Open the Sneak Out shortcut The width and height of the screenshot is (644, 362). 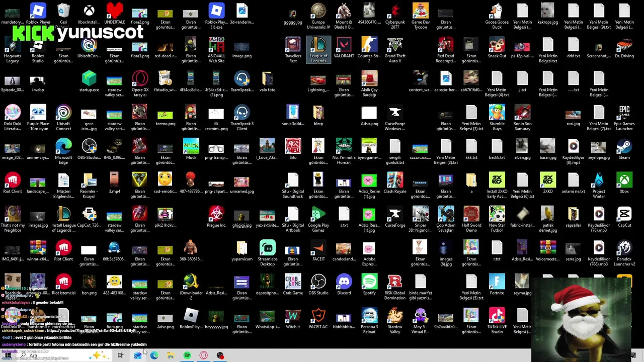[x=497, y=48]
